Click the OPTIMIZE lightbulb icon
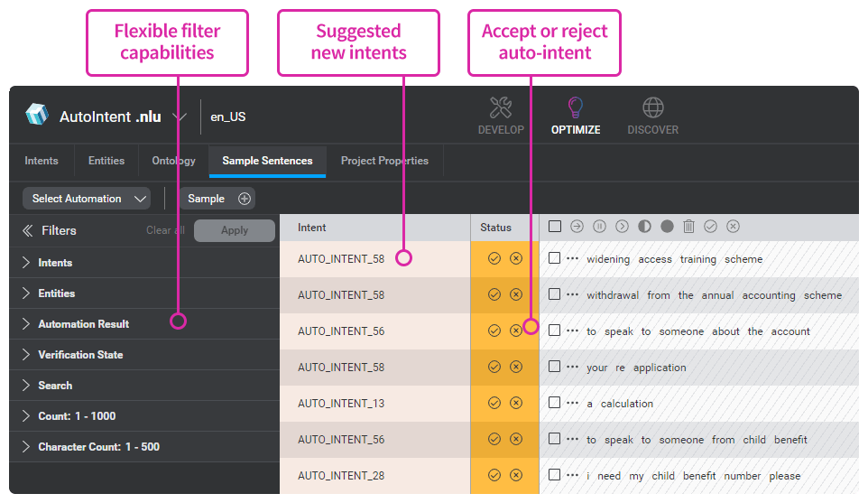The image size is (868, 503). pyautogui.click(x=575, y=107)
